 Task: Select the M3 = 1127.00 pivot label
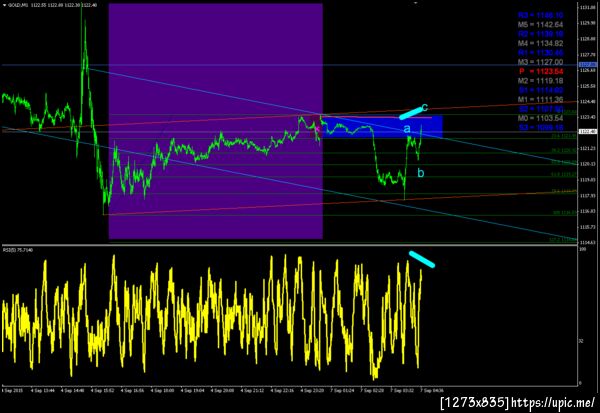pos(540,62)
